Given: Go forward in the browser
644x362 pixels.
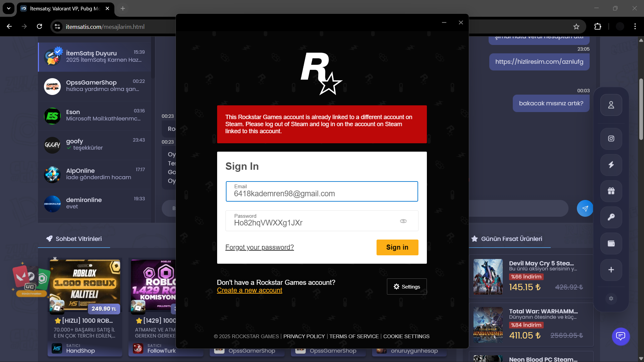Looking at the screenshot, I should point(24,27).
